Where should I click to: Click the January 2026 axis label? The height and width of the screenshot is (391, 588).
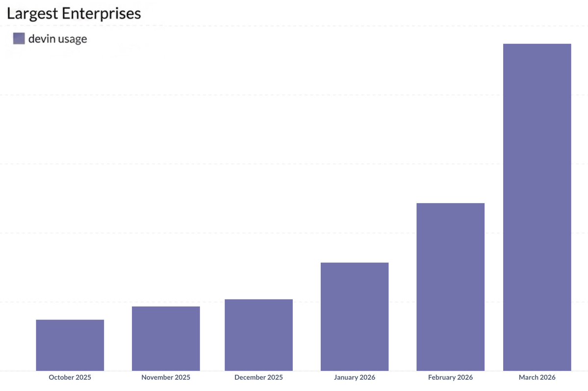(x=355, y=377)
